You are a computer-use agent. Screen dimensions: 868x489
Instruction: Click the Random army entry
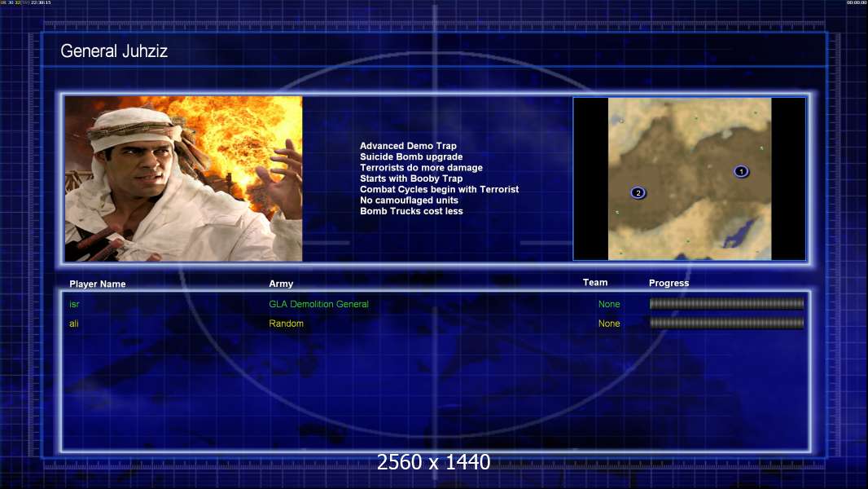pos(286,324)
